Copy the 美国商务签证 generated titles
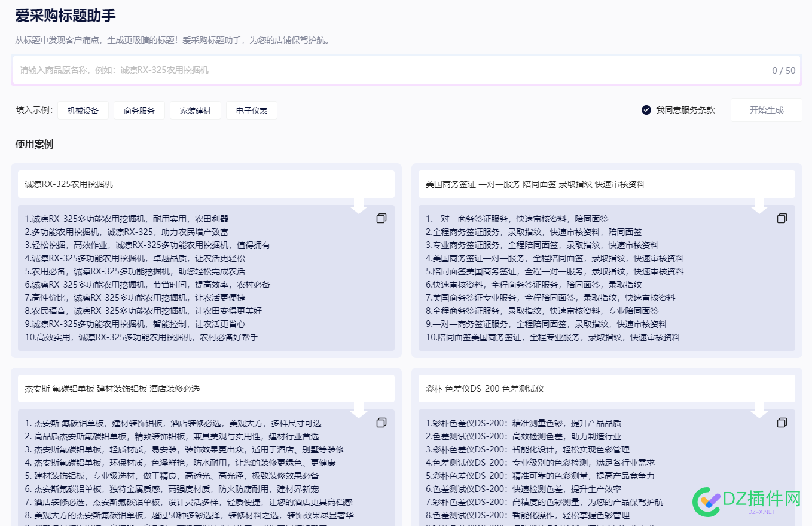 pos(782,218)
